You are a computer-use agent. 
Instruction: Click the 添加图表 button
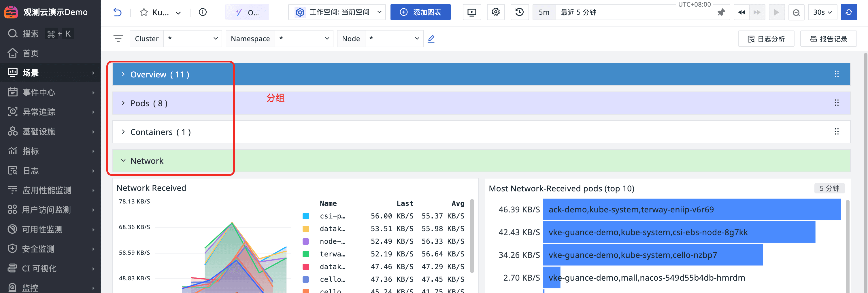click(420, 12)
